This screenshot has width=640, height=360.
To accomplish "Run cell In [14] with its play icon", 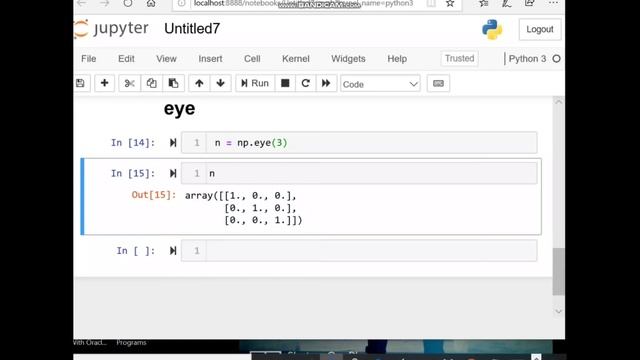I will click(x=173, y=143).
